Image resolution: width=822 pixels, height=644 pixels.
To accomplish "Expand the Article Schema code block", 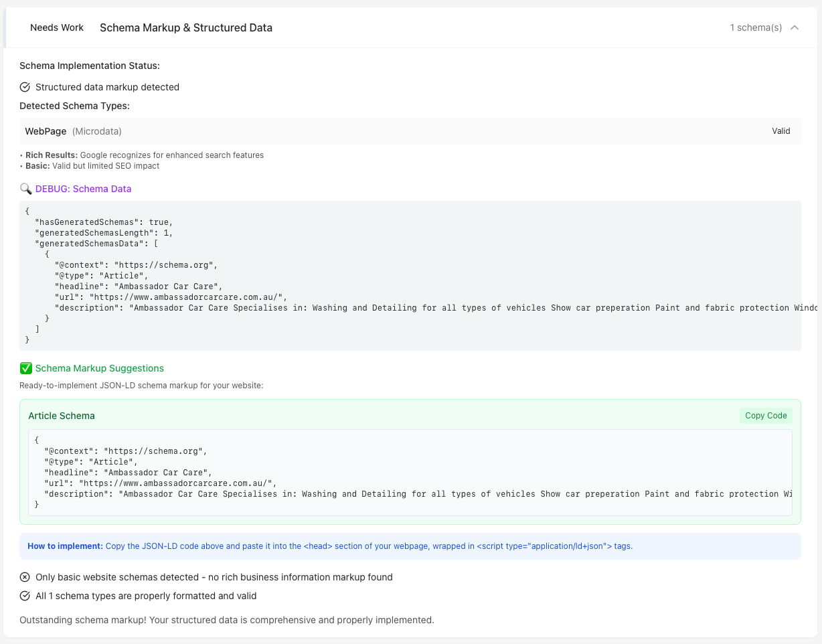I will coord(62,416).
